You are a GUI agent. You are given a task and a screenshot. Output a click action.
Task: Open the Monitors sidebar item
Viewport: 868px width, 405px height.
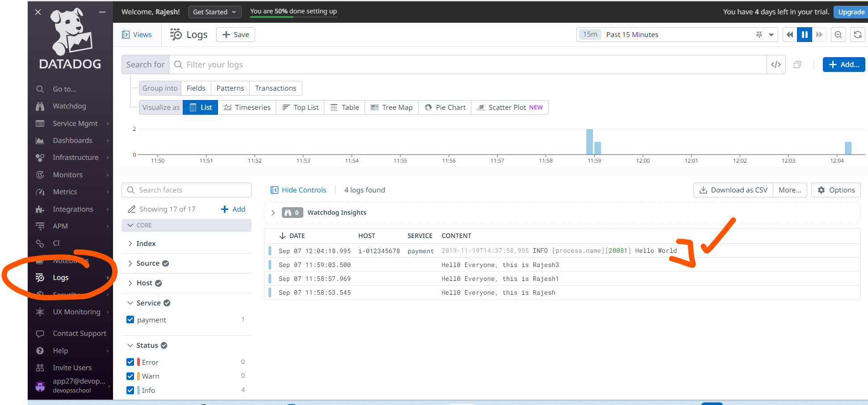point(67,175)
